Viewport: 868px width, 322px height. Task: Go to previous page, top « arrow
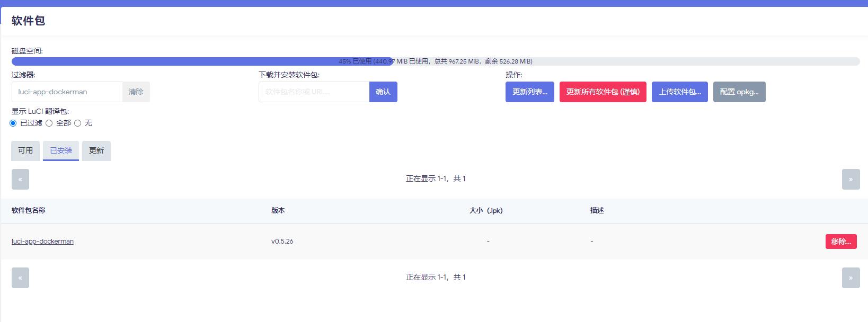20,180
